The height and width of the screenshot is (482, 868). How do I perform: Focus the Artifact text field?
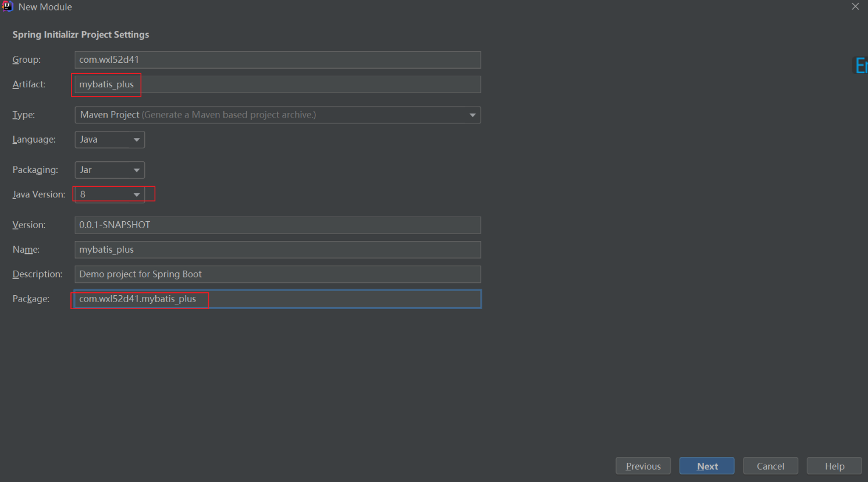[278, 84]
